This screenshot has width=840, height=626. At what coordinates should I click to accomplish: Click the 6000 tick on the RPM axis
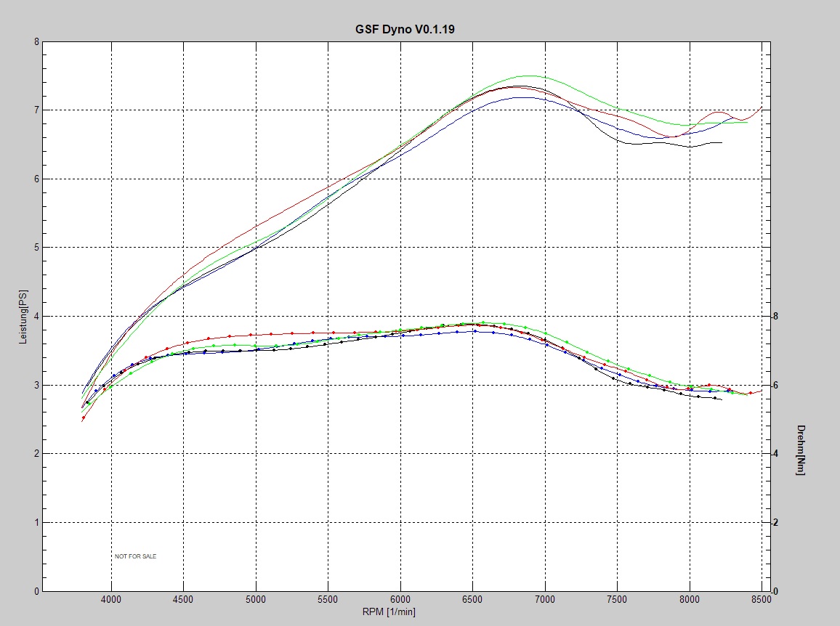[400, 599]
